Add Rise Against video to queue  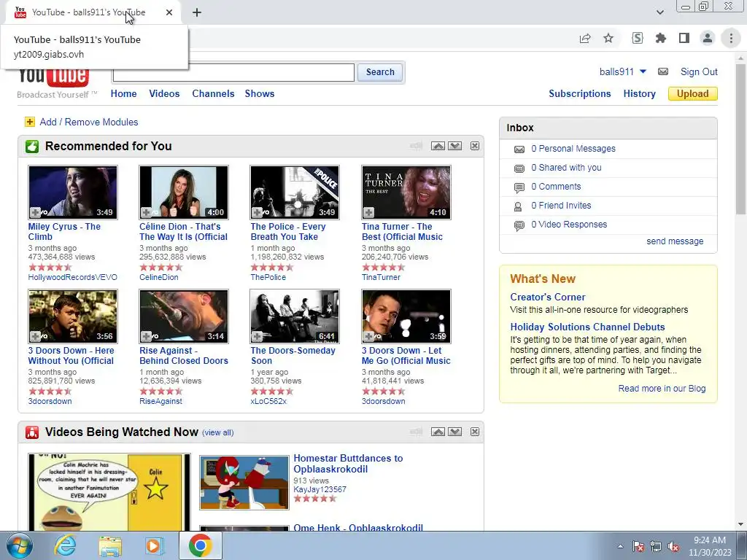(x=147, y=336)
